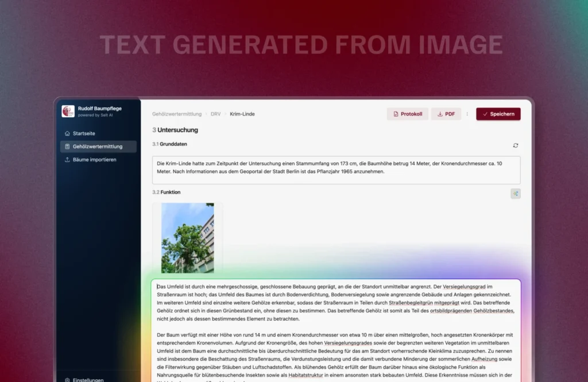The image size is (588, 382).
Task: Download the PDF
Action: (x=446, y=114)
